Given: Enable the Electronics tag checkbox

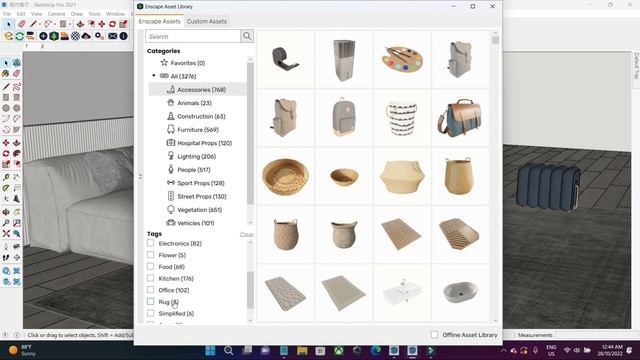Looking at the screenshot, I should [x=151, y=243].
